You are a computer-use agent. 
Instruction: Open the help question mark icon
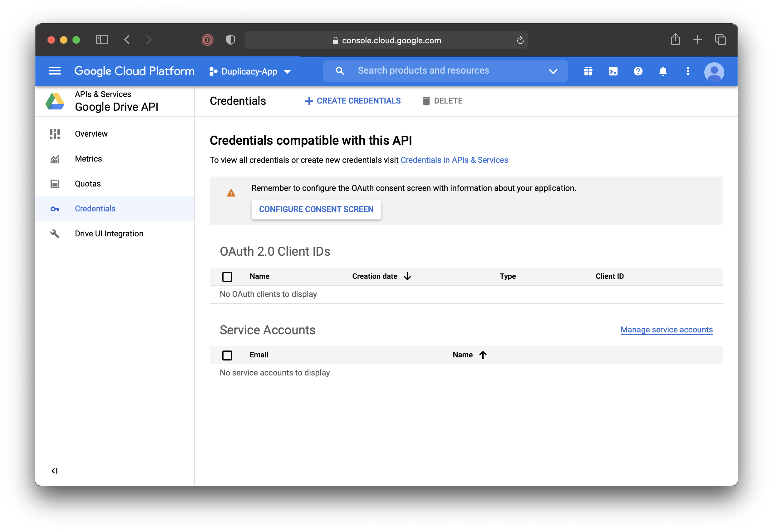pos(638,71)
